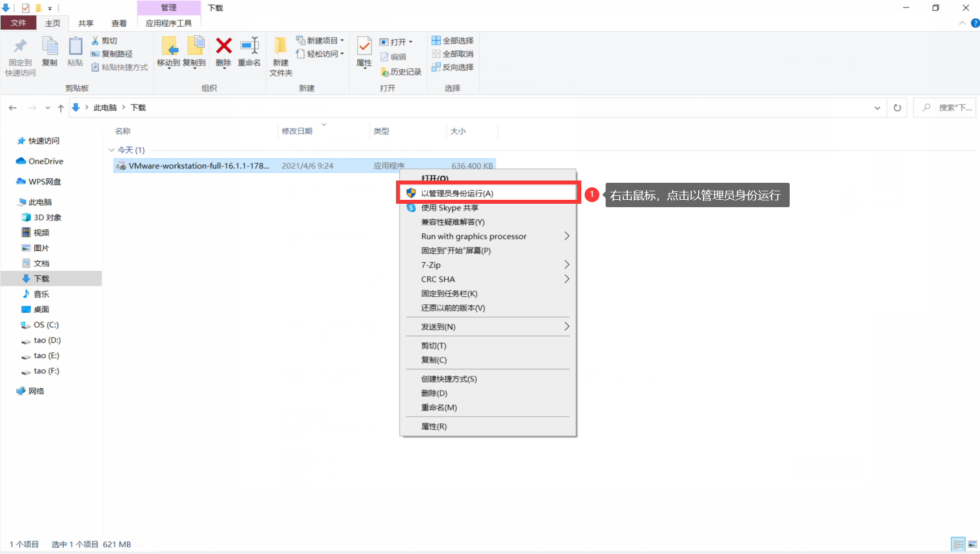Open the CRC SHA submenu entry
Image resolution: width=980 pixels, height=554 pixels.
pyautogui.click(x=487, y=279)
